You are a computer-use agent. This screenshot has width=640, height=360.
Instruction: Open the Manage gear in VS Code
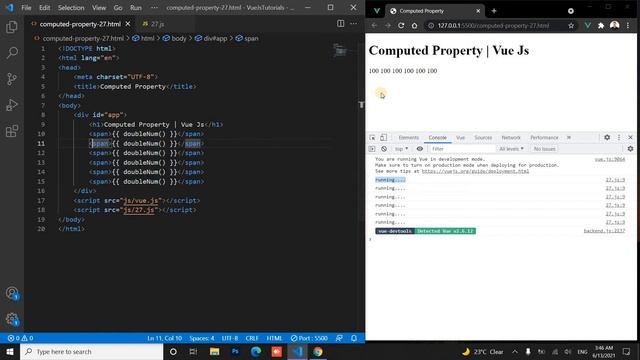pos(12,319)
